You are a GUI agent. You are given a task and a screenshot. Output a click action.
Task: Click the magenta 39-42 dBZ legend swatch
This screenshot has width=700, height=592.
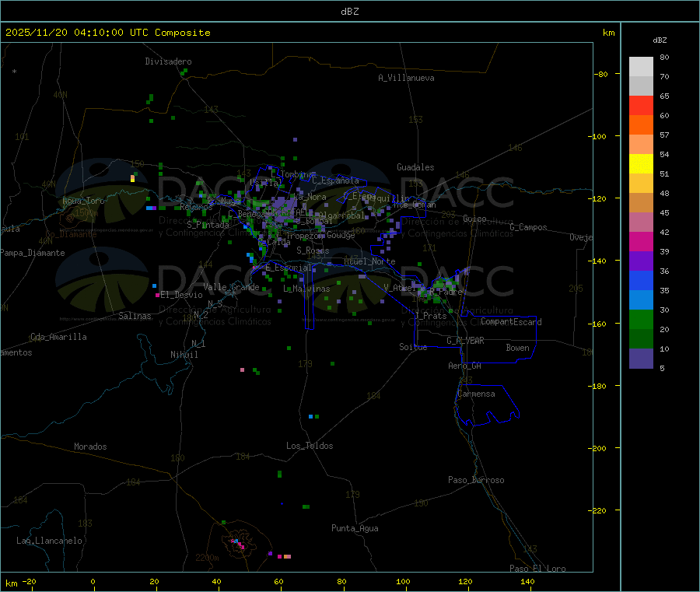(641, 241)
